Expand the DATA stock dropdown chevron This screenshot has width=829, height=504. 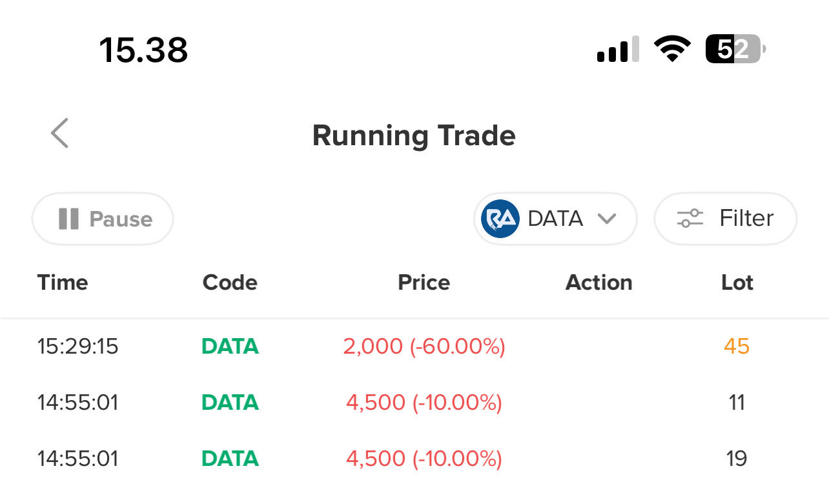[607, 219]
